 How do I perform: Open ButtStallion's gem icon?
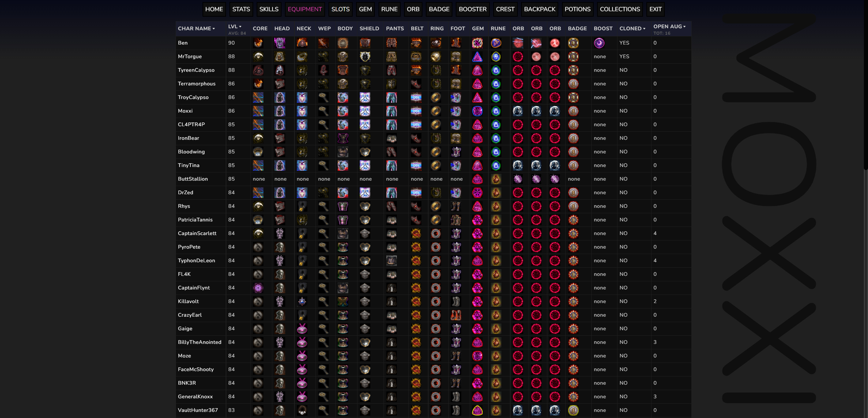(477, 179)
